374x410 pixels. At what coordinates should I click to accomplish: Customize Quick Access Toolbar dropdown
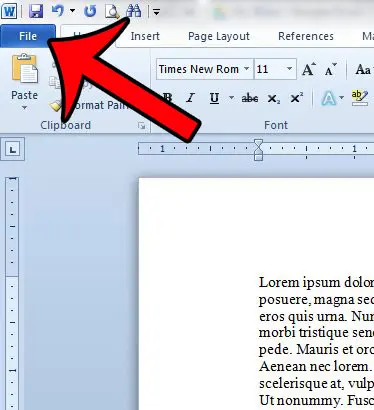[x=156, y=12]
